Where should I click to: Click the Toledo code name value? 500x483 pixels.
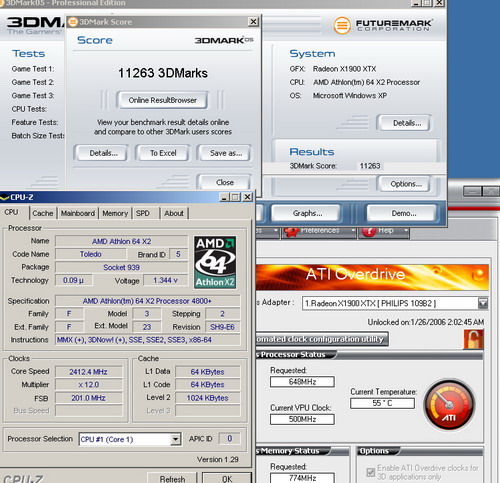pyautogui.click(x=90, y=254)
